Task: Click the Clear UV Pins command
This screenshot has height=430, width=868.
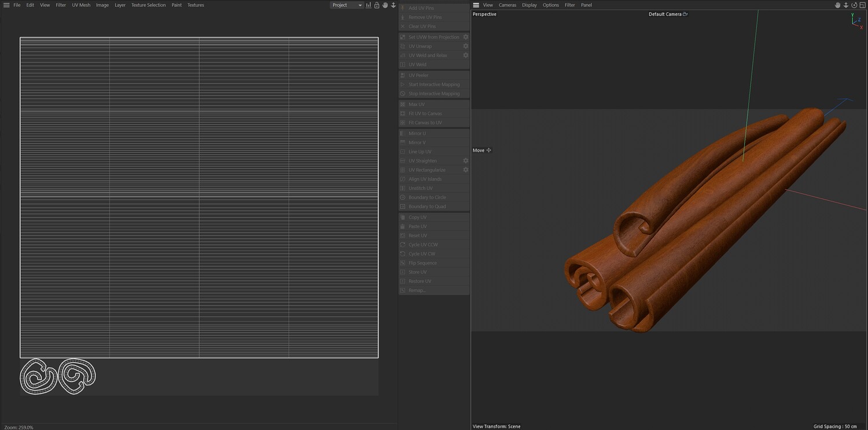Action: (434, 27)
